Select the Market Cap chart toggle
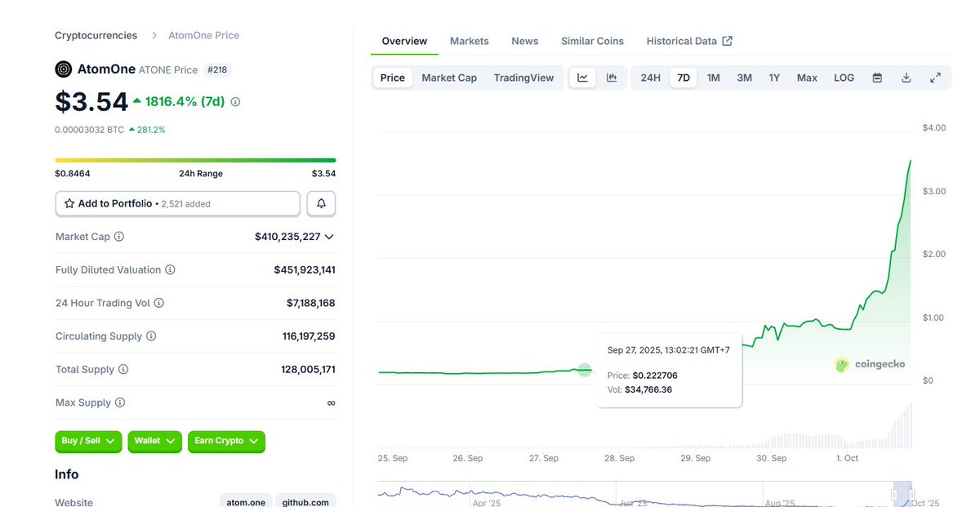 pos(449,78)
